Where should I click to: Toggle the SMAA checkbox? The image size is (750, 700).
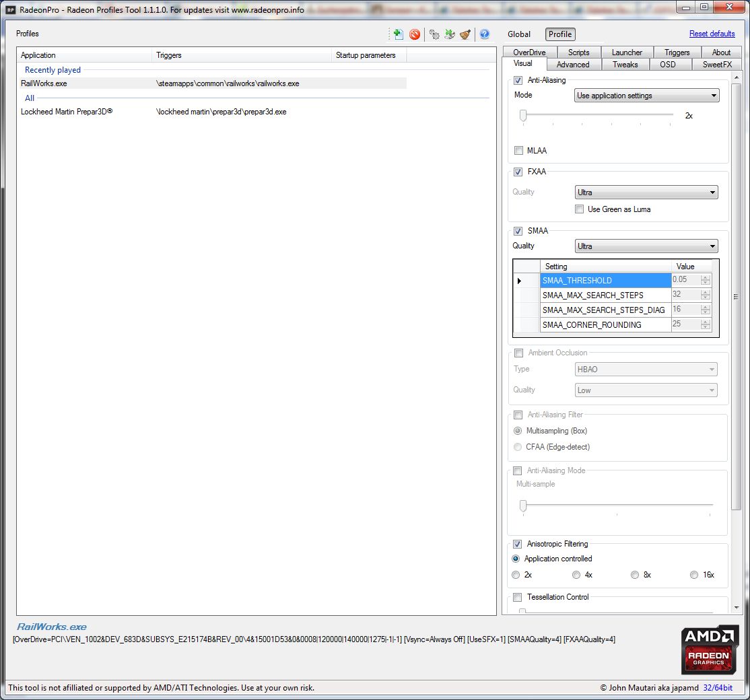click(518, 231)
